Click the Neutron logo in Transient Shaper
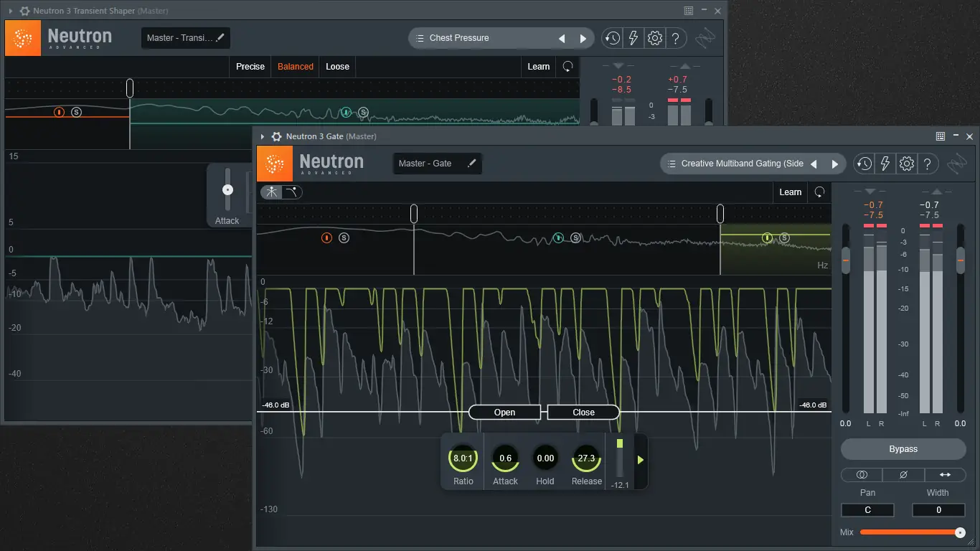This screenshot has width=980, height=551. coord(23,38)
